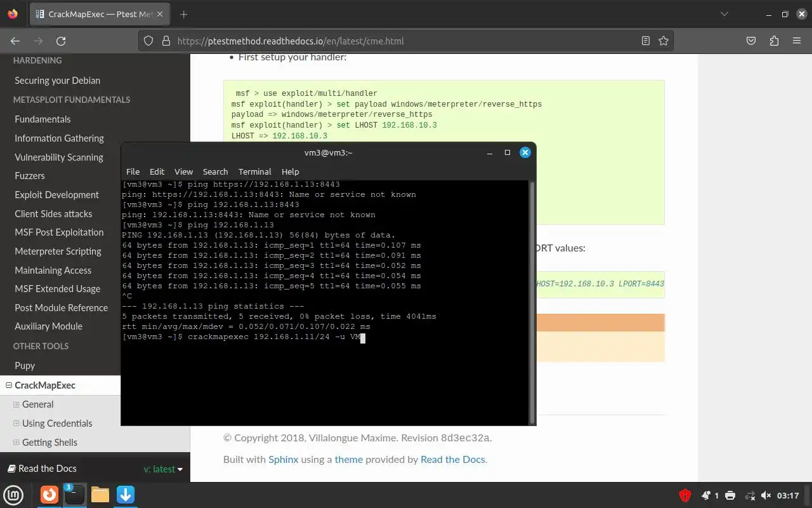
Task: List all tabs with the chevron icon
Action: tap(724, 14)
